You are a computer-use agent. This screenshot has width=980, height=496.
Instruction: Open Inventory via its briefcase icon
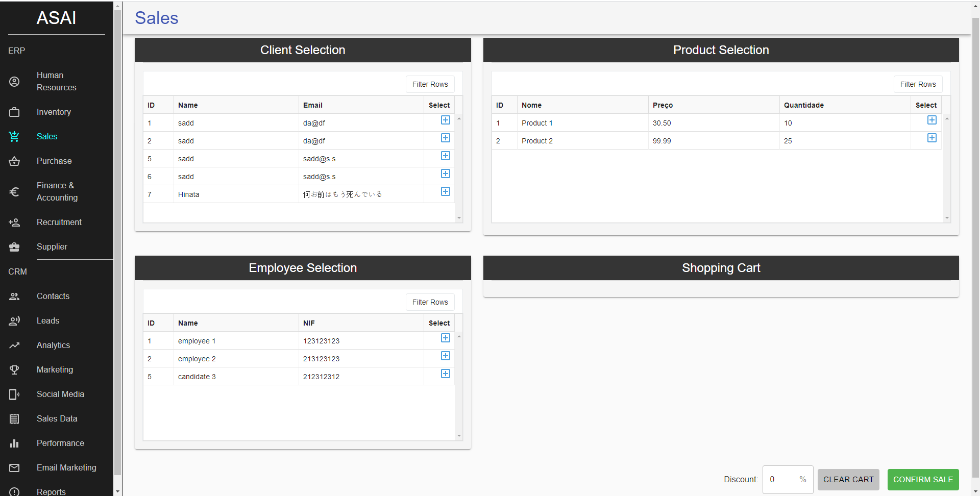pyautogui.click(x=14, y=112)
